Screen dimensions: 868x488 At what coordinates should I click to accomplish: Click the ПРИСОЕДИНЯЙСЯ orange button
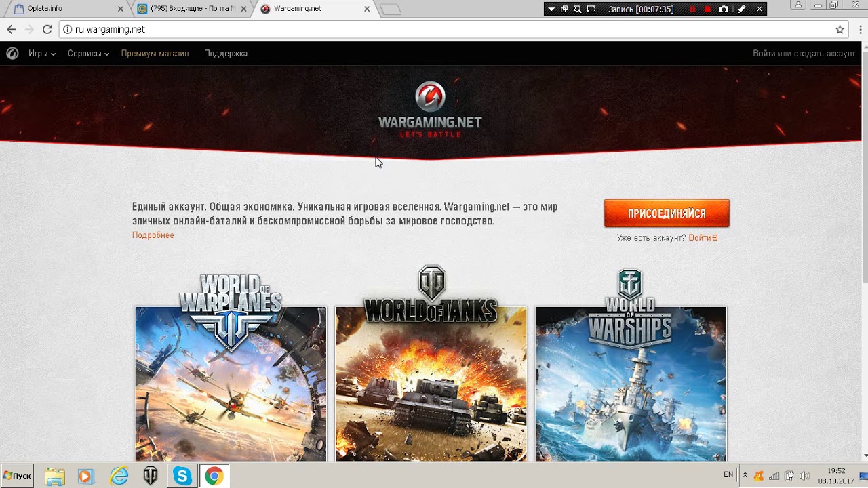click(667, 213)
